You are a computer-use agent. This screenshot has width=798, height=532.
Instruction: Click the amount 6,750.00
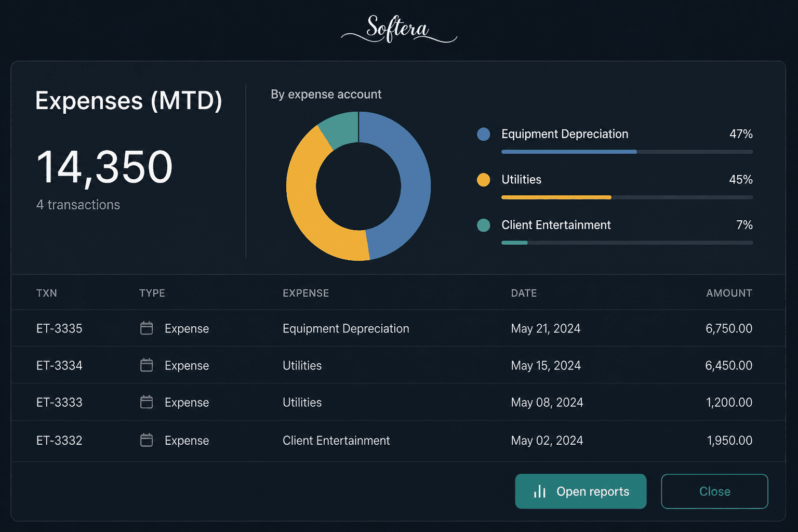tap(729, 328)
